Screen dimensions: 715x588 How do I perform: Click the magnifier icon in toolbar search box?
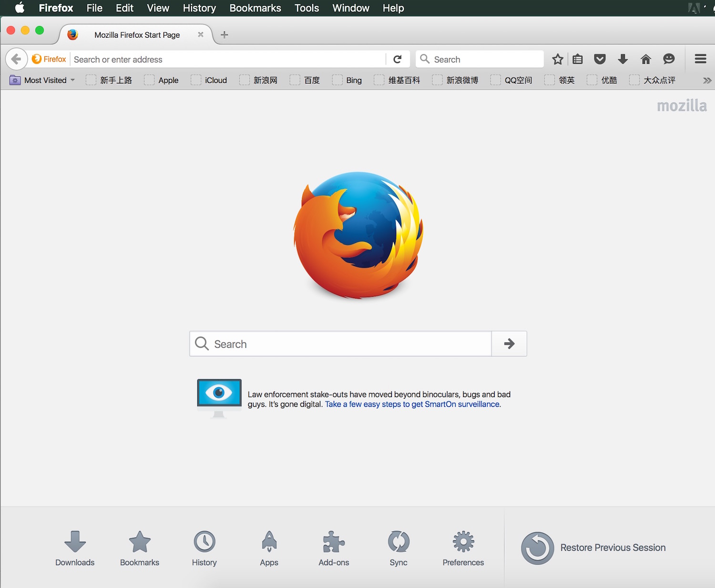point(425,59)
